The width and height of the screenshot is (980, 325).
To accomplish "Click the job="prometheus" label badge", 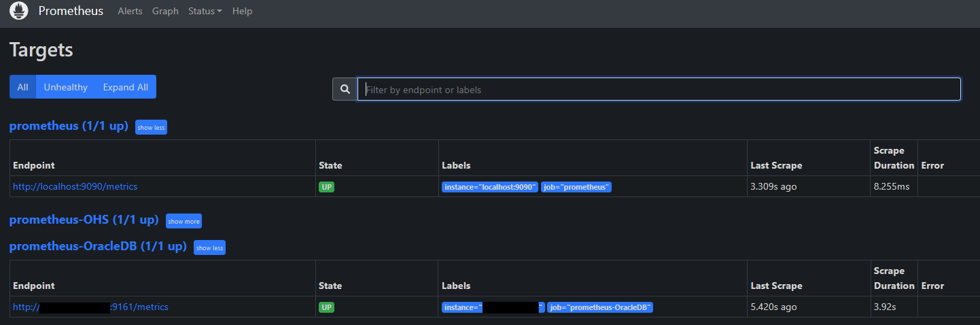I will coord(576,187).
